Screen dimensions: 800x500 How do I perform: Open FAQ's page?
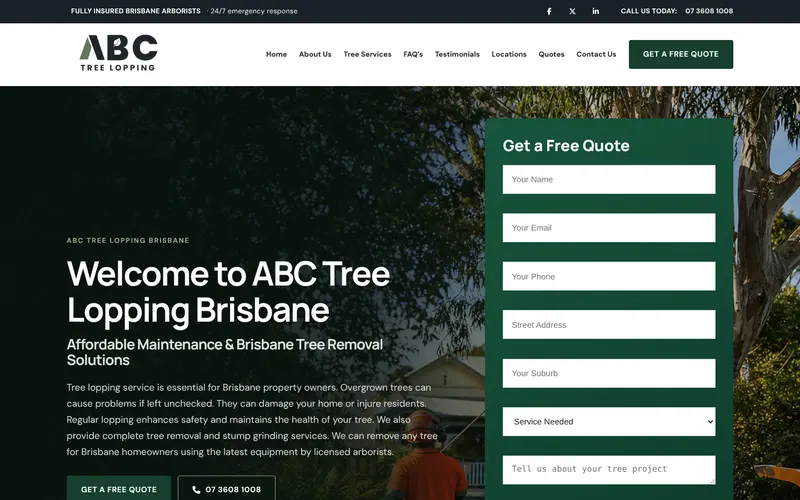point(413,54)
